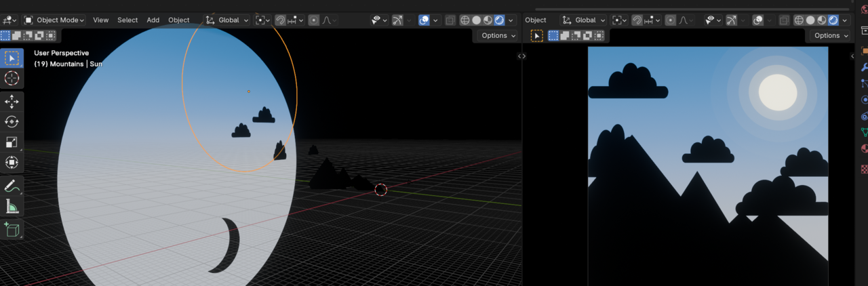Click the Add Cube tool
The height and width of the screenshot is (286, 868).
(12, 230)
